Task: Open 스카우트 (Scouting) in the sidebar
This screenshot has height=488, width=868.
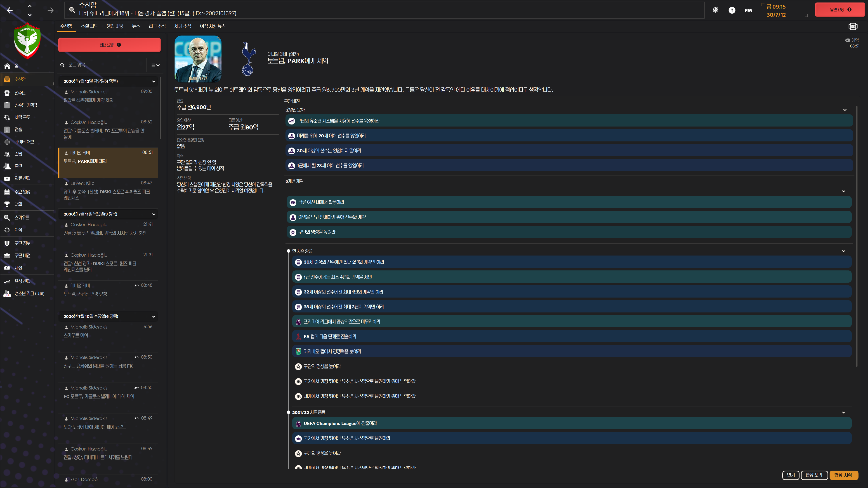Action: 21,218
